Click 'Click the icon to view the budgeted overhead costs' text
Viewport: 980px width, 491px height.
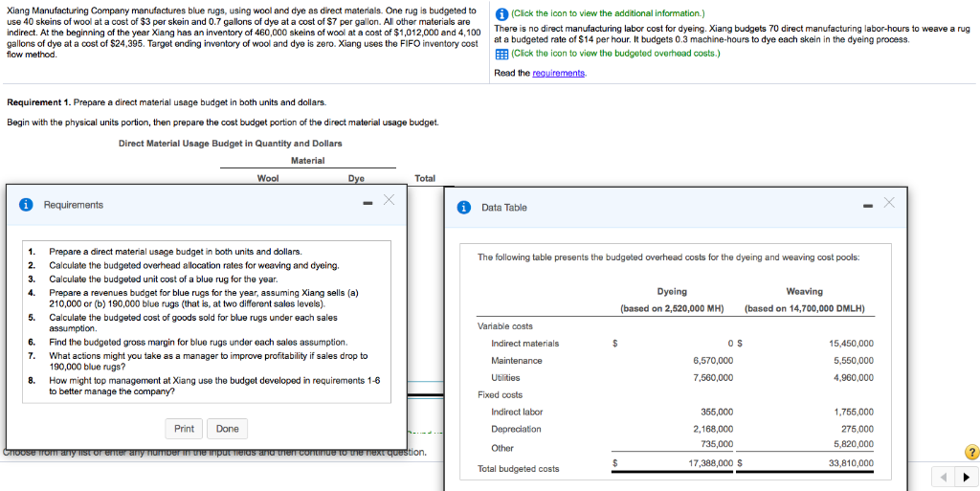tap(615, 54)
